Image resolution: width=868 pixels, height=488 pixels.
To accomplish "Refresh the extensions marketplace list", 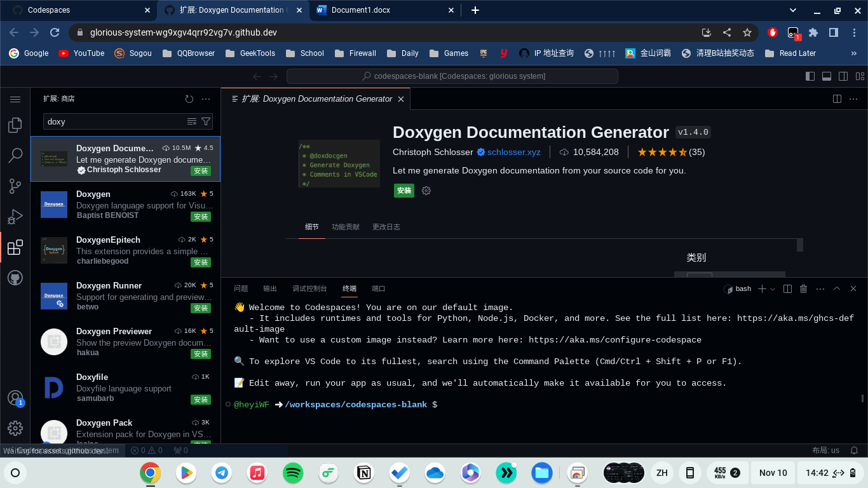I will pos(189,99).
